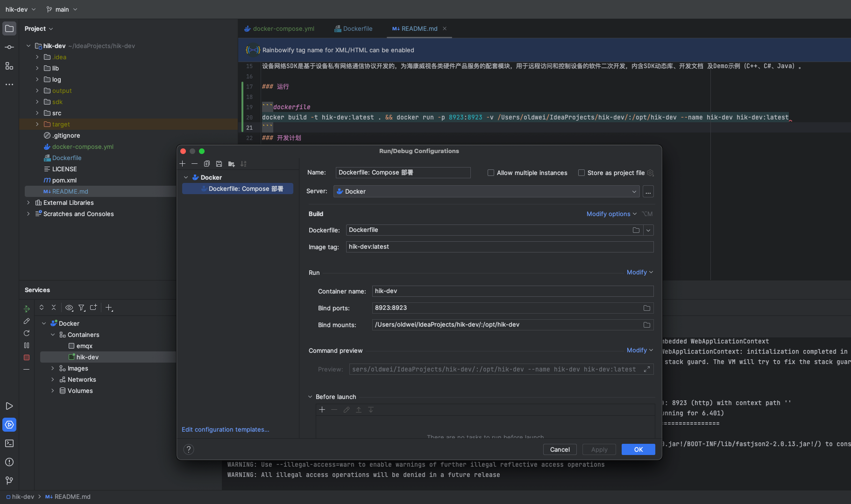Click the OK button
The height and width of the screenshot is (504, 851).
tap(638, 449)
